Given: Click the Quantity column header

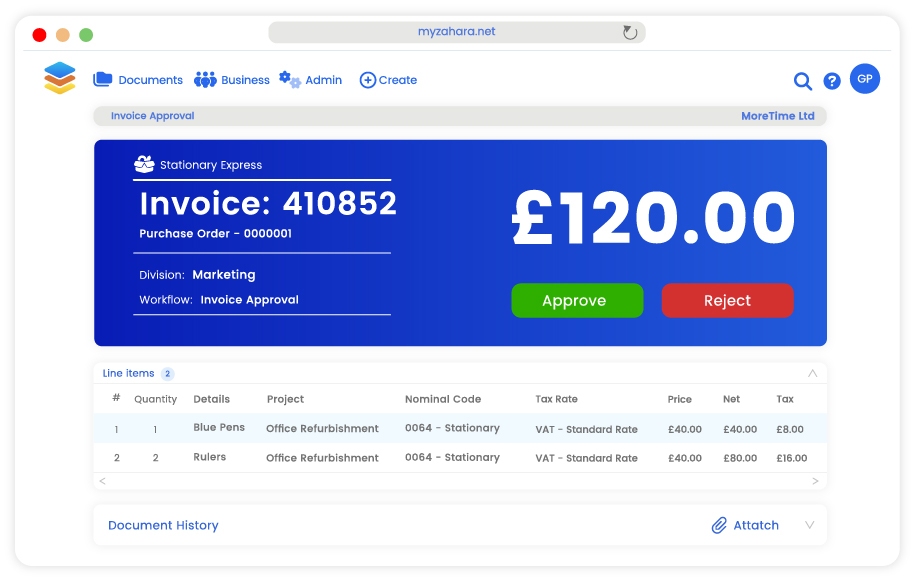Looking at the screenshot, I should pyautogui.click(x=155, y=399).
